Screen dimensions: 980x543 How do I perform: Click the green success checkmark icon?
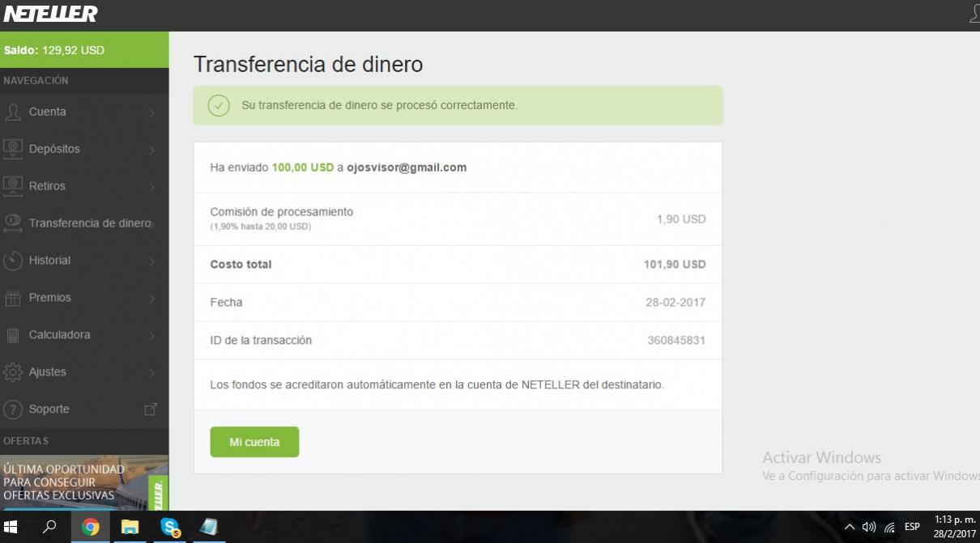[219, 105]
